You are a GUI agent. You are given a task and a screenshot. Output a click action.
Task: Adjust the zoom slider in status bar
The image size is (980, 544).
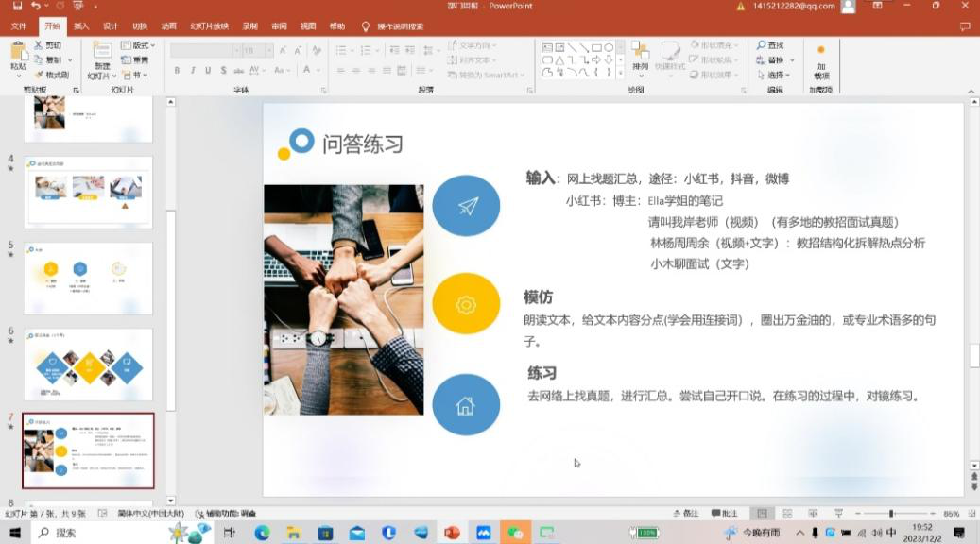tap(890, 513)
